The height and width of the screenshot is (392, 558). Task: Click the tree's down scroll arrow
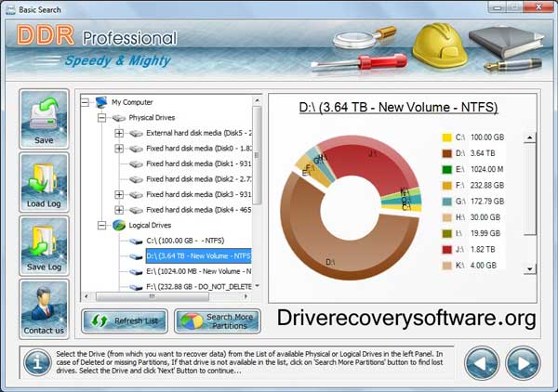[257, 286]
